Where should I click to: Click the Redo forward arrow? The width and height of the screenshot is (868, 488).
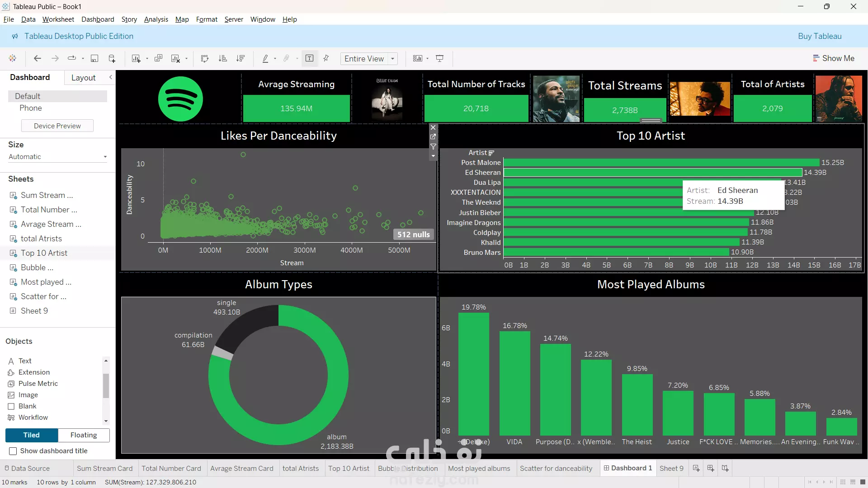(x=55, y=58)
